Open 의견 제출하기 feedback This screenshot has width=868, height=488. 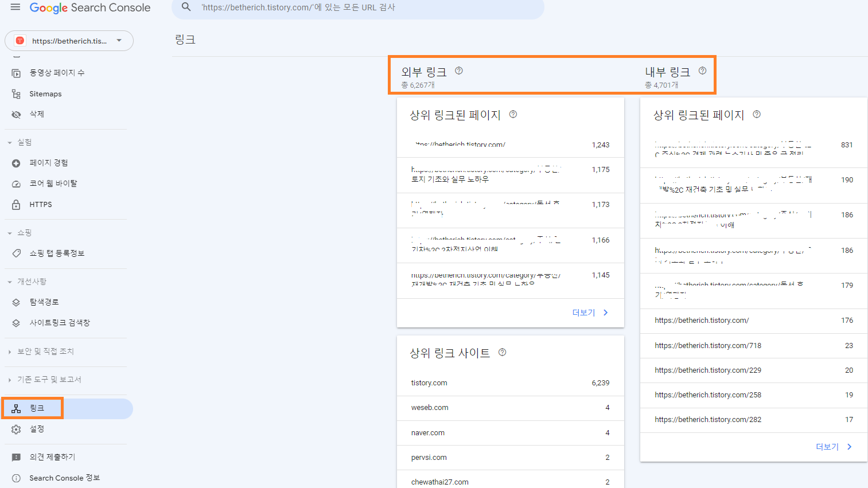coord(52,457)
